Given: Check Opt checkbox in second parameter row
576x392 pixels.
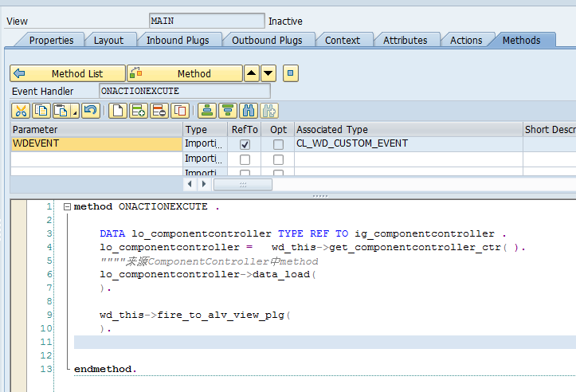Looking at the screenshot, I should (x=279, y=159).
